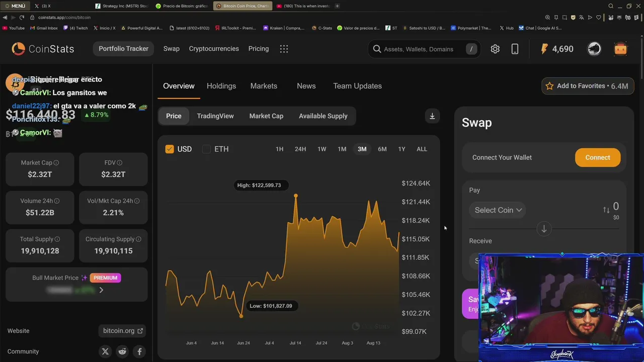Select the ALL time range
This screenshot has height=362, width=644.
pyautogui.click(x=422, y=149)
